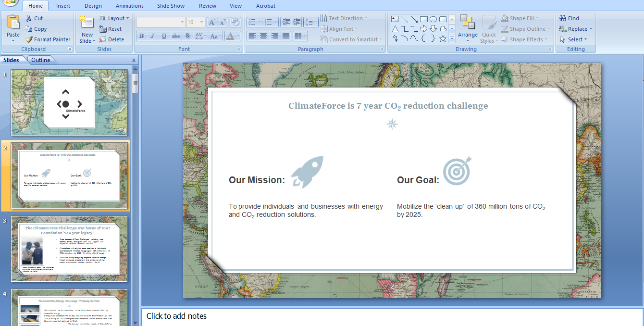Choose the isosceles triangle shape
Screen dimensions: 644x326
point(395,29)
